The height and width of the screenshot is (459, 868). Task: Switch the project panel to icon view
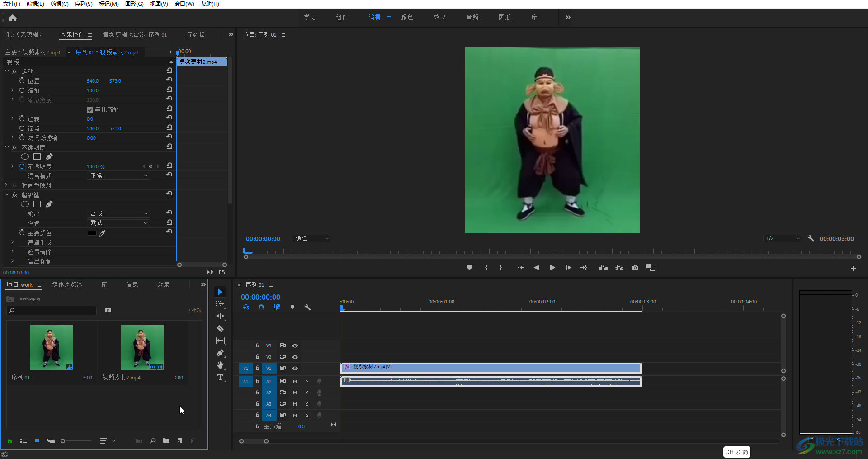tap(37, 440)
